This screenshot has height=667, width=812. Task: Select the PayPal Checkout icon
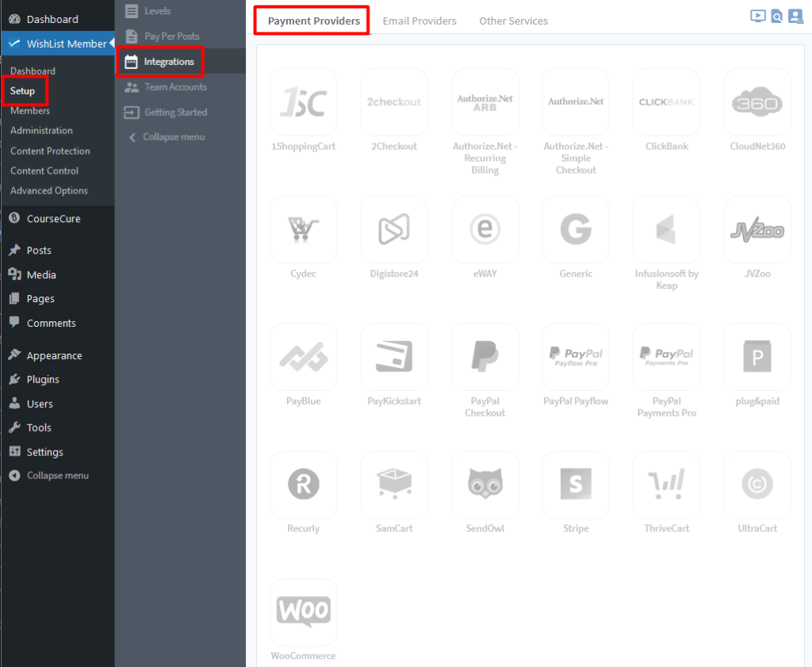coord(485,357)
